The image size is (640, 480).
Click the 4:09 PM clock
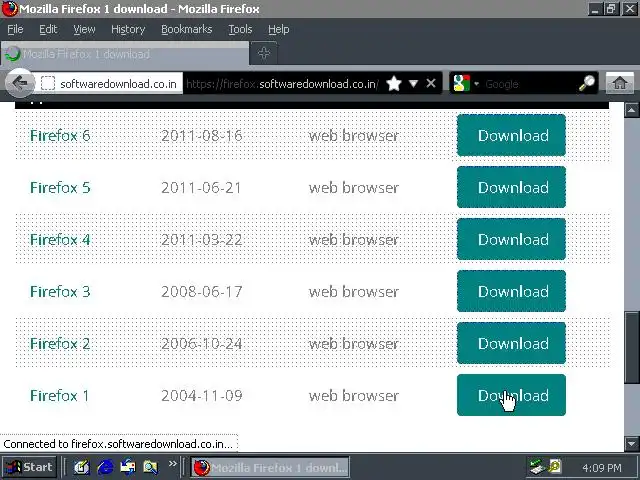602,467
